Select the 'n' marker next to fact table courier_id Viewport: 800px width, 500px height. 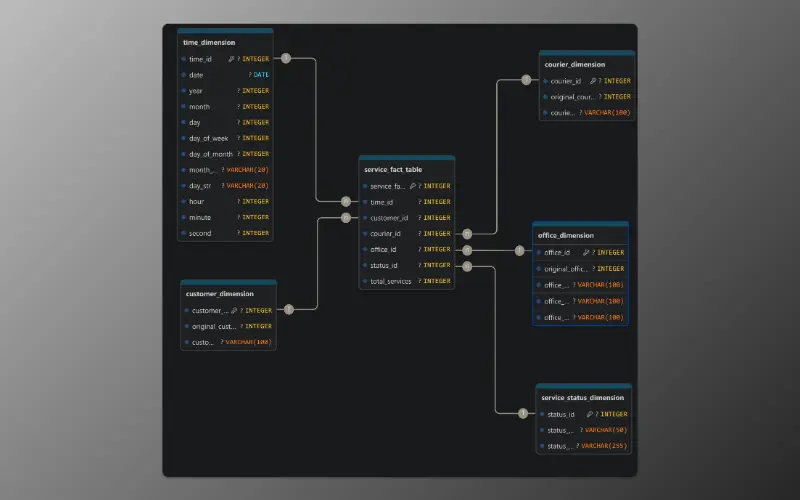pos(467,234)
